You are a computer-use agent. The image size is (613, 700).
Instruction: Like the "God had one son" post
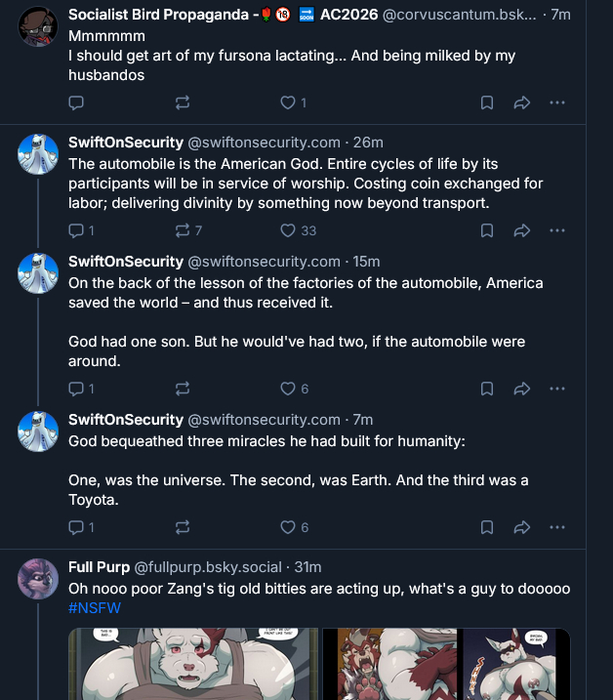[288, 389]
